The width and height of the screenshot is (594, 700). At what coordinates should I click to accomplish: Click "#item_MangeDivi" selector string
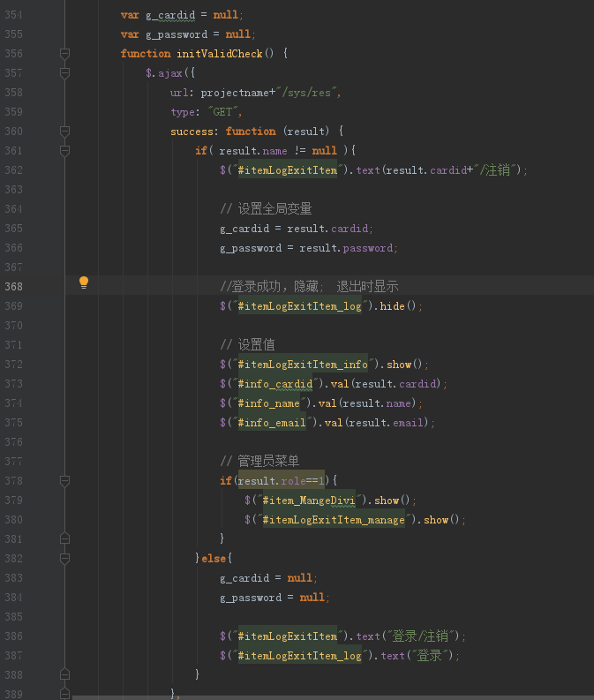[309, 501]
